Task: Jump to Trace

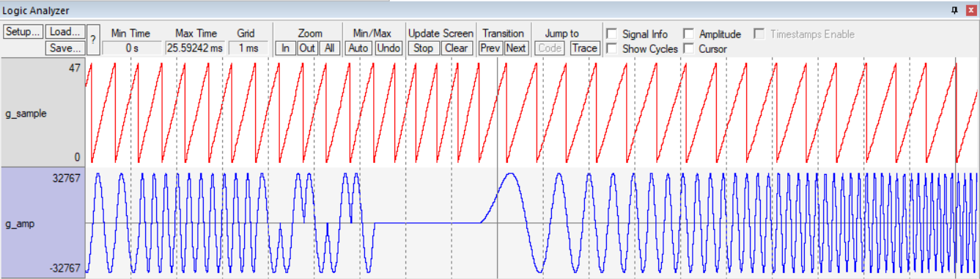Action: click(x=584, y=48)
